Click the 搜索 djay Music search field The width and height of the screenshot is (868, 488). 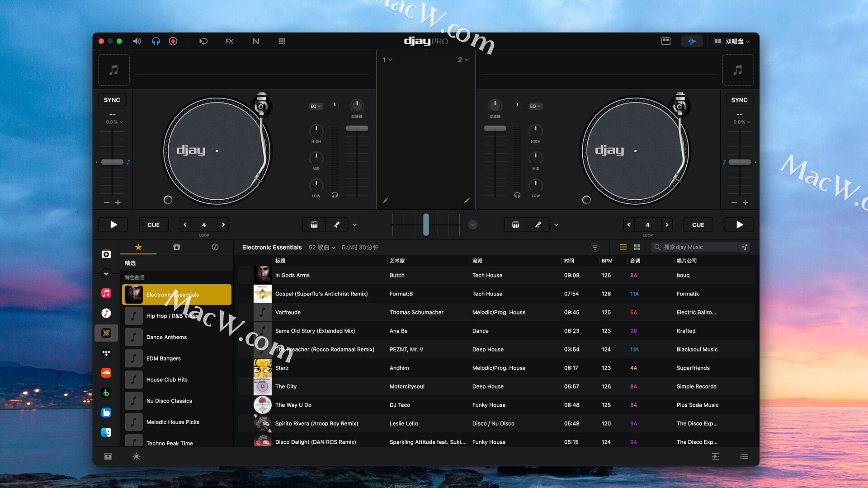click(x=694, y=247)
